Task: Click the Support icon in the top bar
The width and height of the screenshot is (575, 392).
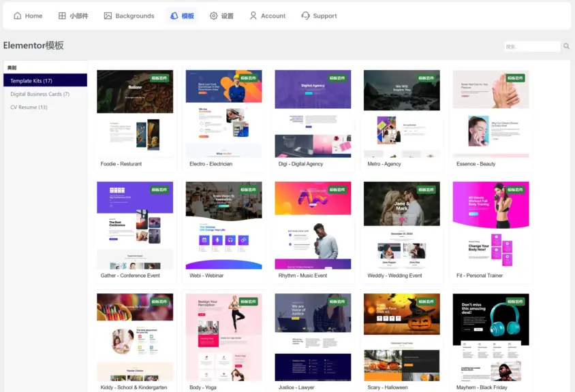Action: point(304,15)
